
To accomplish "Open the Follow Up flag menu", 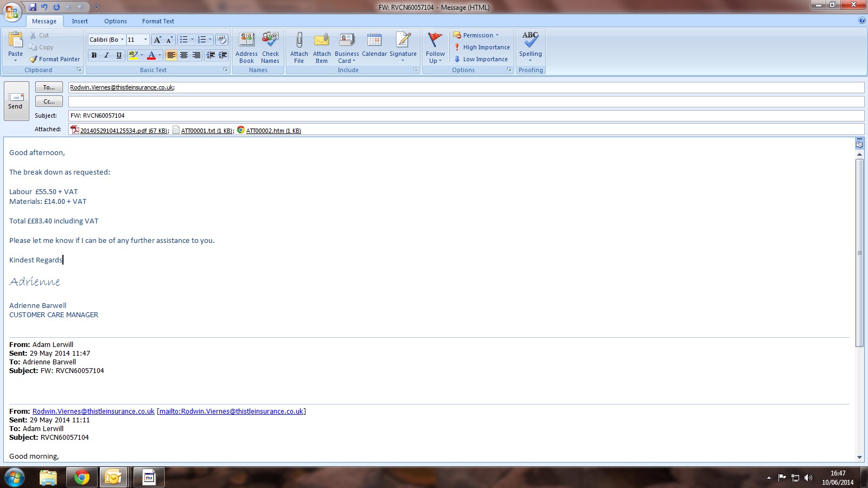I will coord(435,48).
